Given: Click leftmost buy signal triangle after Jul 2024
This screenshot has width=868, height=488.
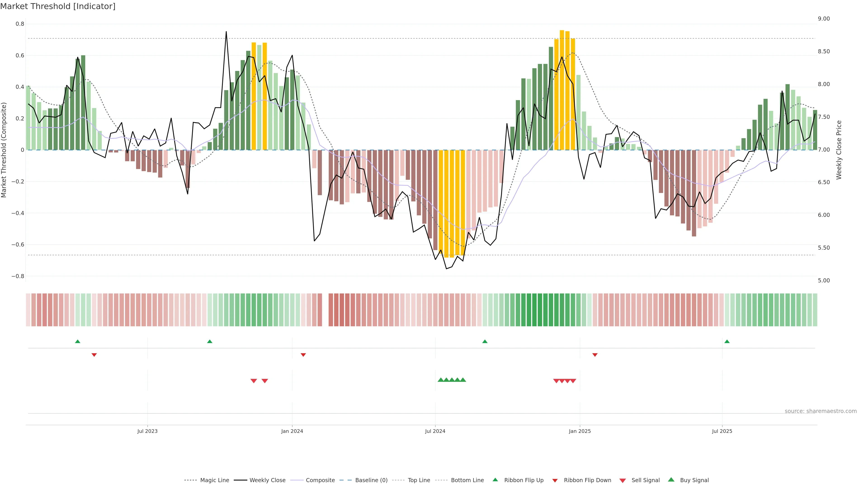Looking at the screenshot, I should pyautogui.click(x=440, y=380).
